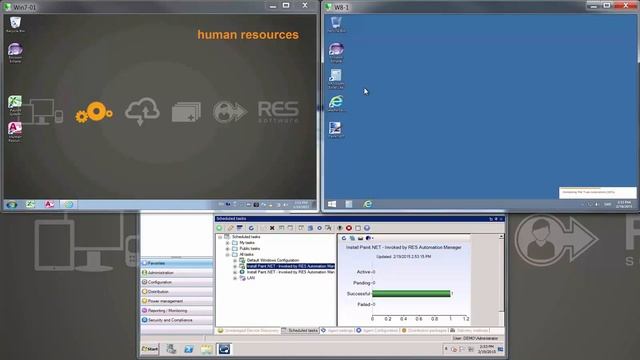The height and width of the screenshot is (360, 640).
Task: Click the Server Manager icon in bottom taskbar
Action: pos(171,349)
